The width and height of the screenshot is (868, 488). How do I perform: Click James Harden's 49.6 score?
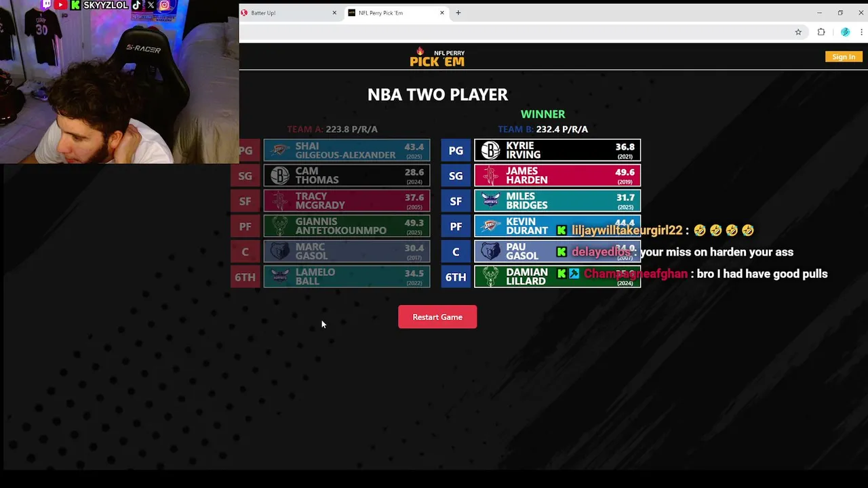(x=625, y=172)
